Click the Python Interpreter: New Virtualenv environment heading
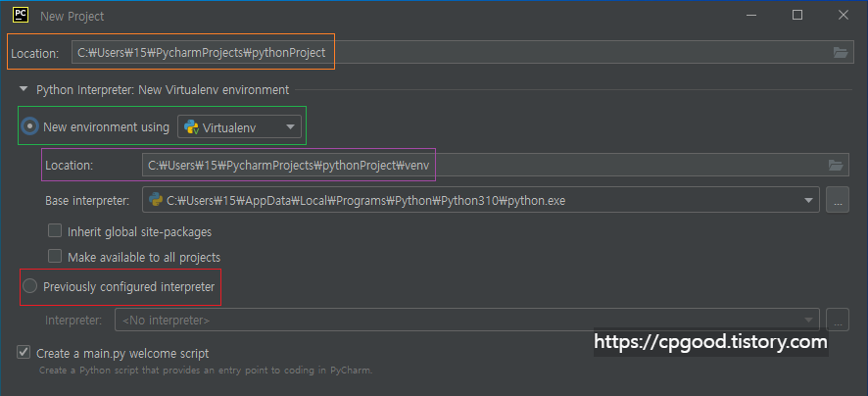Screen dimensions: 868x396 (163, 90)
